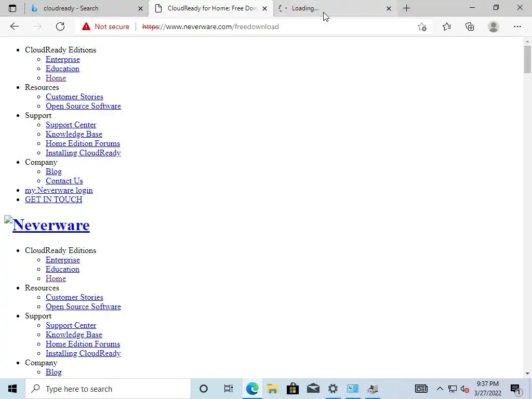Open the first Home Edition Forums link

coord(83,143)
